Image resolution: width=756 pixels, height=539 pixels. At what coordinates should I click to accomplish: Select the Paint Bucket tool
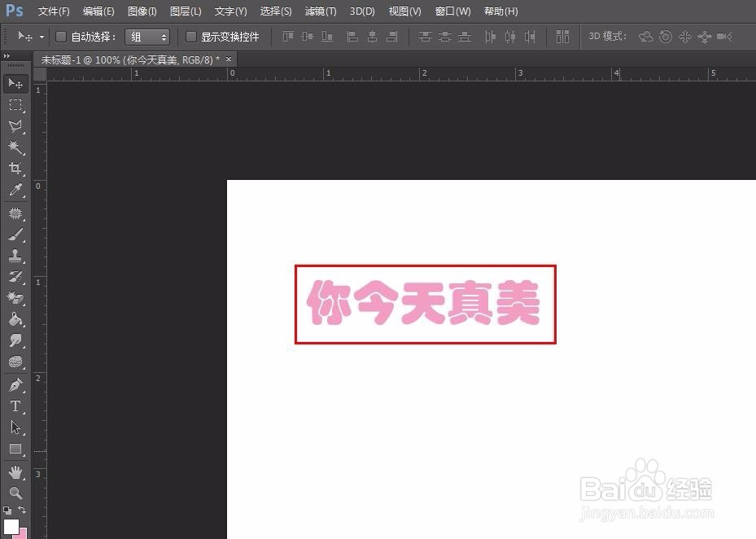coord(15,319)
